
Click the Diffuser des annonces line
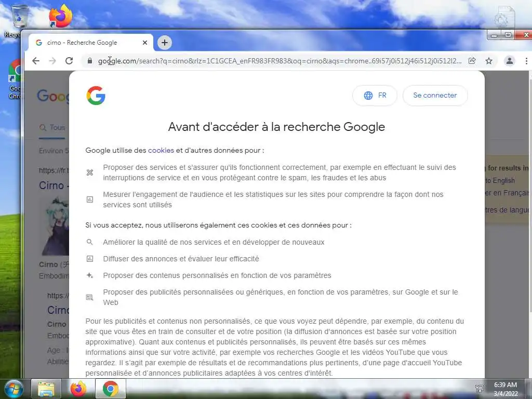(x=181, y=259)
